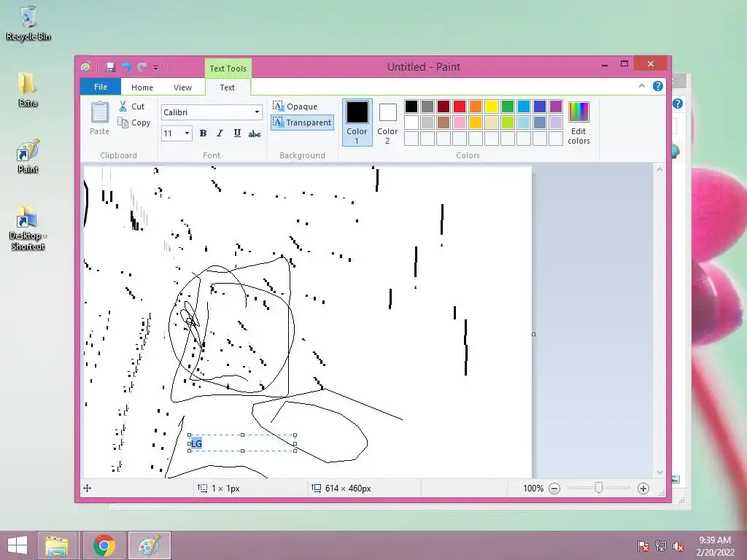Pick the lime color swatch
The image size is (747, 560).
click(508, 122)
